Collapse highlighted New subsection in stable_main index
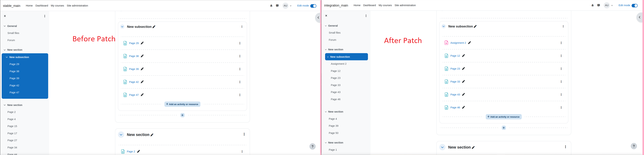This screenshot has width=644, height=155. point(7,57)
